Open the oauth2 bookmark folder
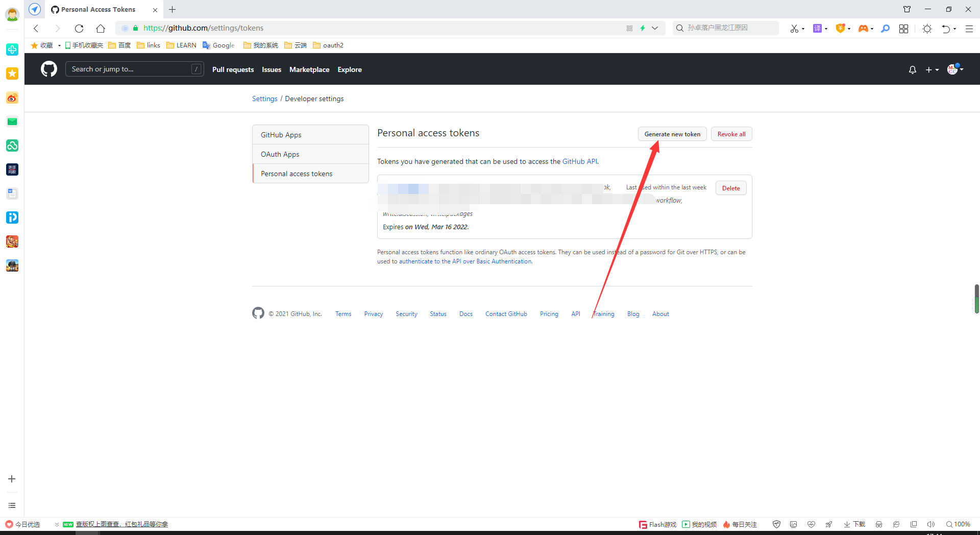 coord(328,45)
